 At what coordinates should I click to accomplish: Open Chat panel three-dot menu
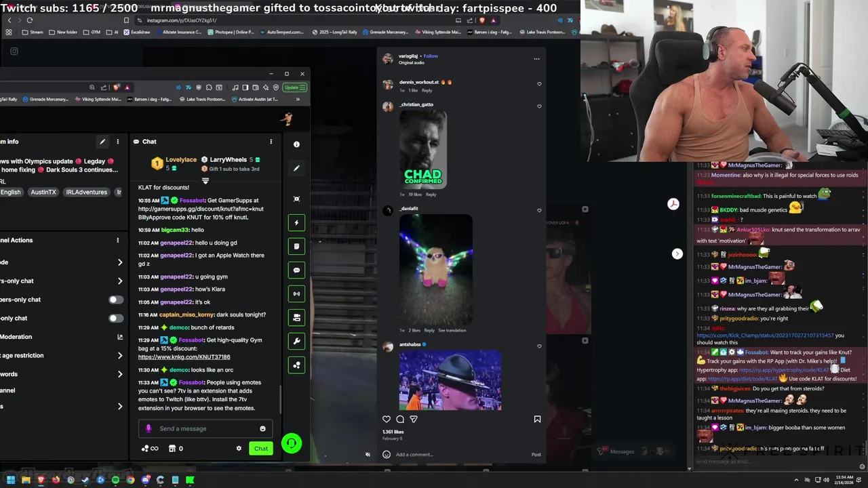[x=271, y=142]
